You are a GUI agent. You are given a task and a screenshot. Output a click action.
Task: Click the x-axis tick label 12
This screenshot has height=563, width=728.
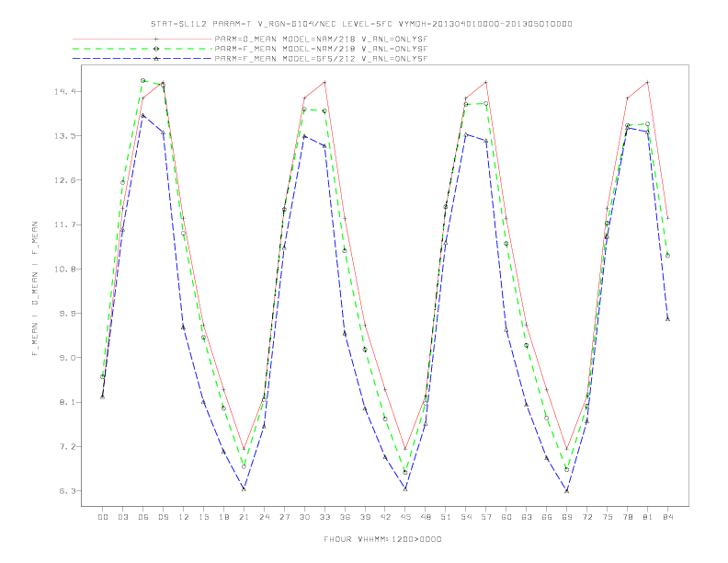(184, 517)
